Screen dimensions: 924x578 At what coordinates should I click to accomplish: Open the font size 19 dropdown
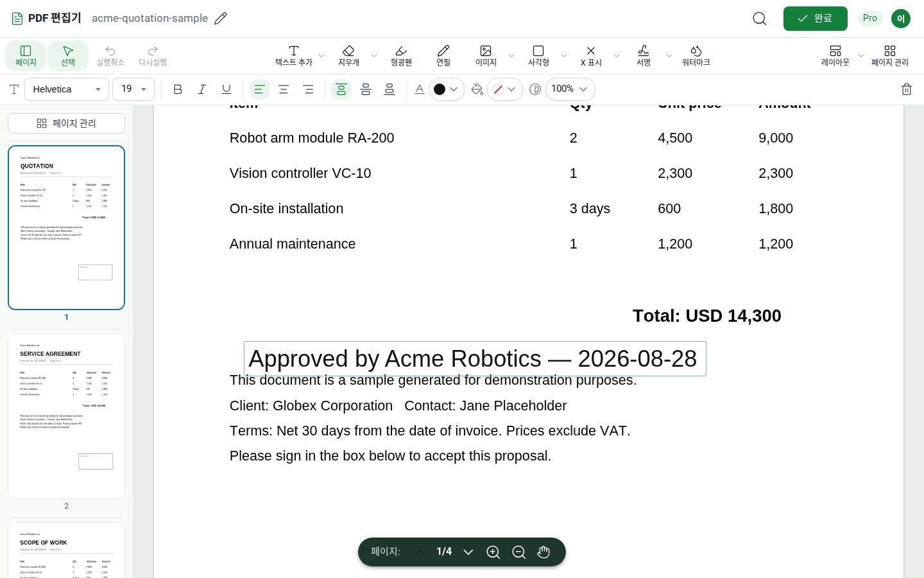pyautogui.click(x=133, y=89)
